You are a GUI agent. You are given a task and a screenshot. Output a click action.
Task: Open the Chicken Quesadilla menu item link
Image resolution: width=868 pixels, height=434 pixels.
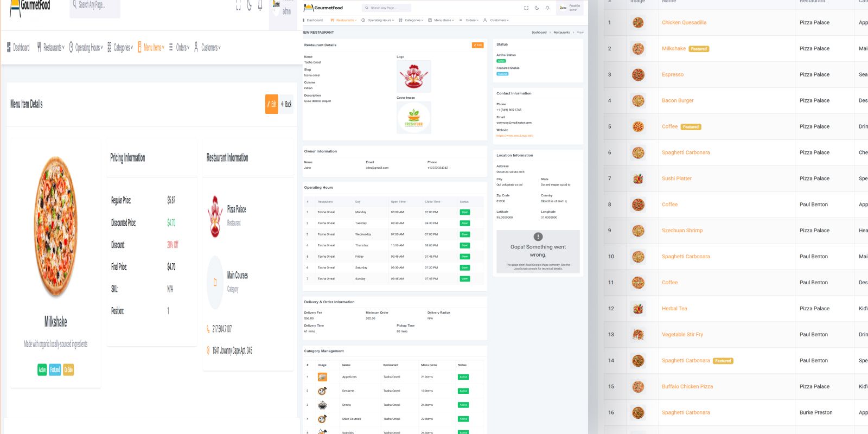coord(684,23)
